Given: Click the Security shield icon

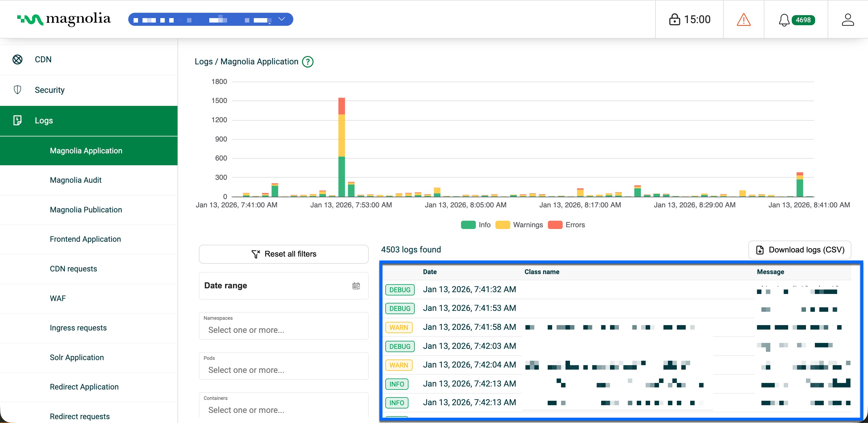Looking at the screenshot, I should (x=18, y=90).
